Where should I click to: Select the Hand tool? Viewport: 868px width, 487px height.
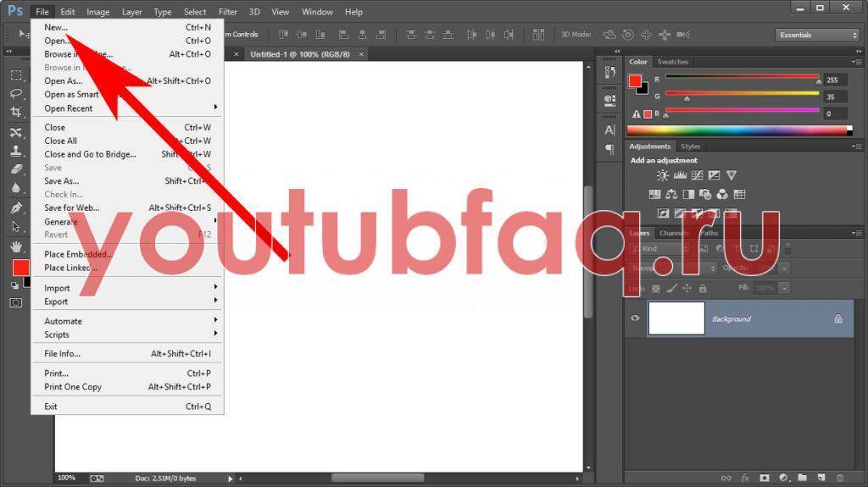tap(15, 246)
